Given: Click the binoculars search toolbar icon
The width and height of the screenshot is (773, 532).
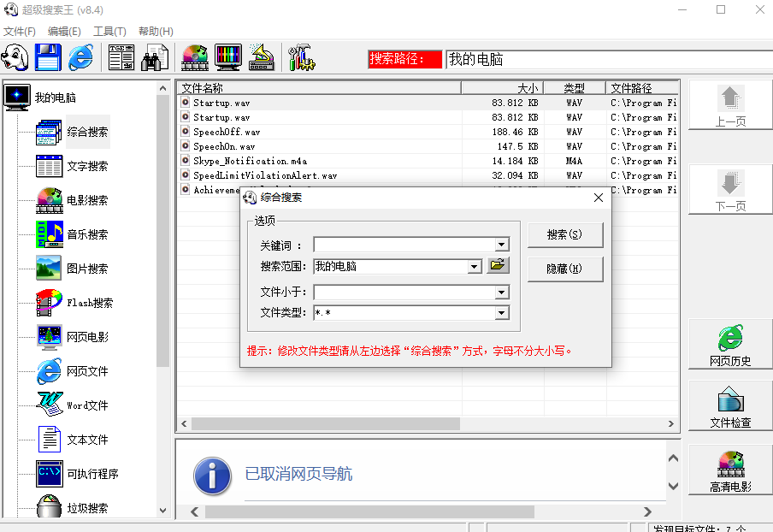Looking at the screenshot, I should point(155,57).
